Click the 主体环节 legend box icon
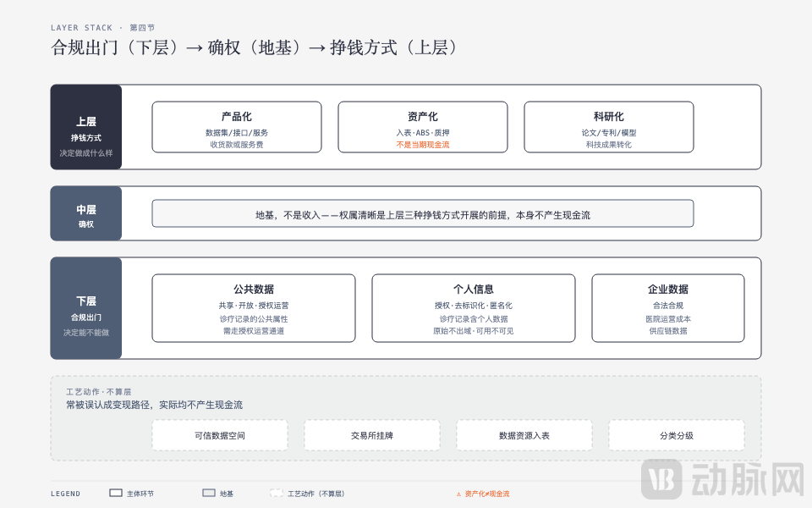This screenshot has height=508, width=812. 116,493
